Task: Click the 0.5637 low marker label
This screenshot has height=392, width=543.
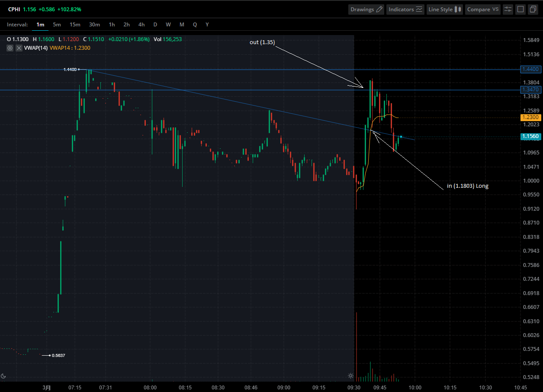Action: pos(58,355)
